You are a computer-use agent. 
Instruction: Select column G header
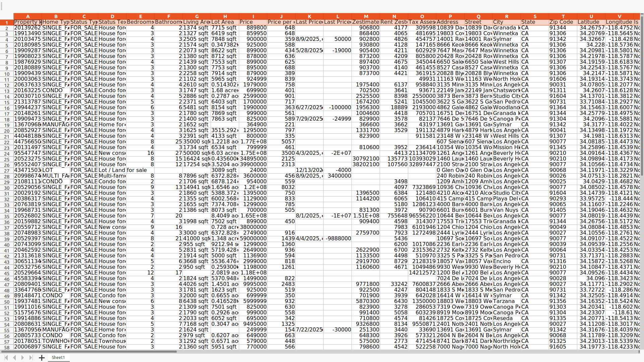pos(197,16)
